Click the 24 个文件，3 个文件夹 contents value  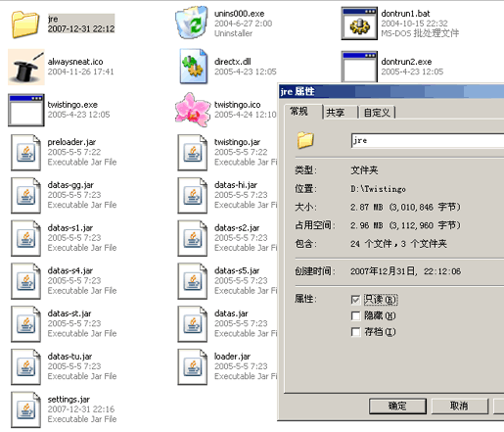tap(398, 244)
